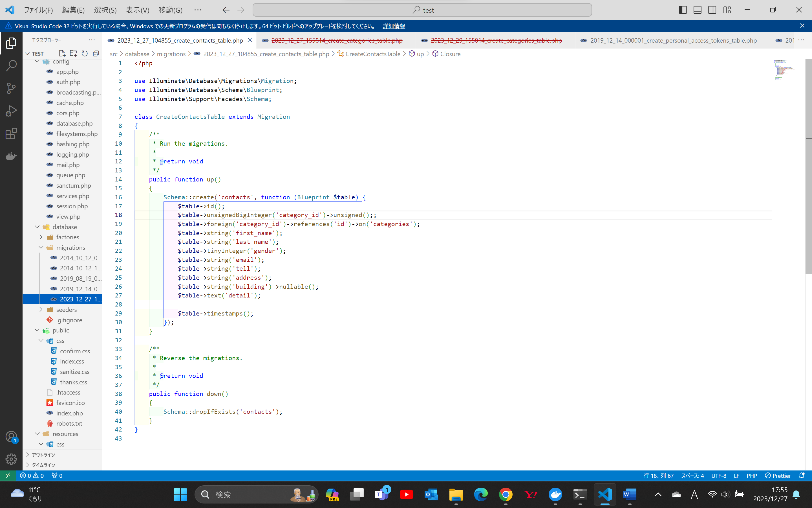Go back in navigation history
812x508 pixels.
226,10
